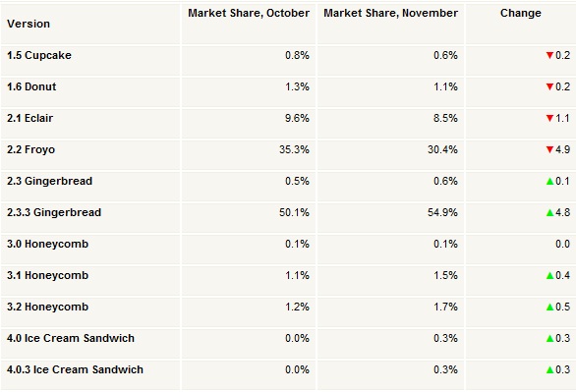Viewport: 576px width, 392px height.
Task: Click the 35.3% October value
Action: pyautogui.click(x=294, y=149)
